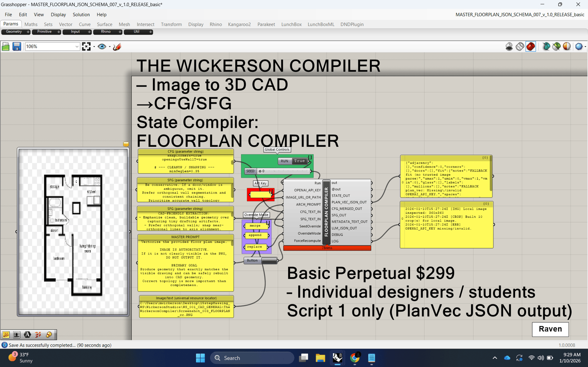
Task: Toggle the red arrows align widget icon
Action: click(38, 334)
